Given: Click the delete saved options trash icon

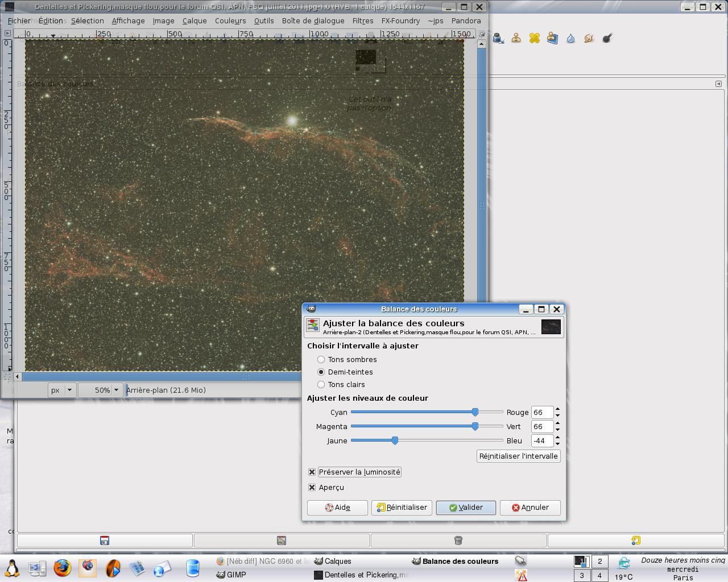Looking at the screenshot, I should point(458,540).
